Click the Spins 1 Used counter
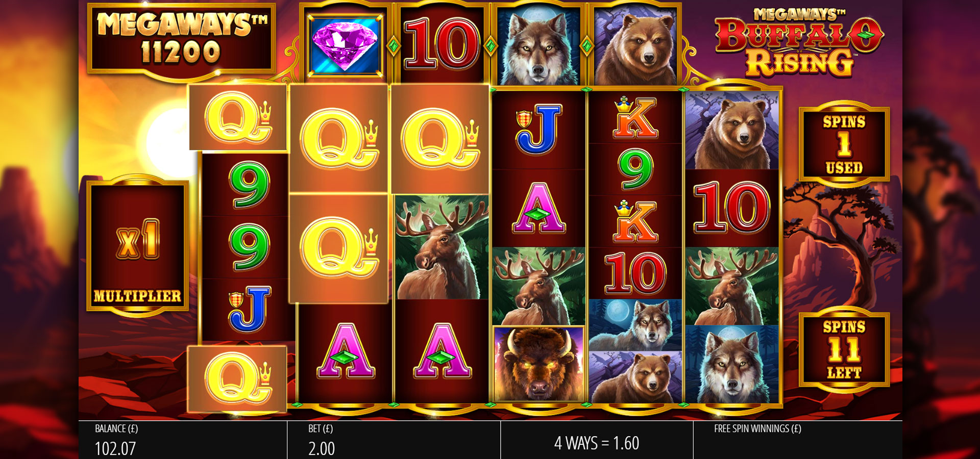 [844, 144]
